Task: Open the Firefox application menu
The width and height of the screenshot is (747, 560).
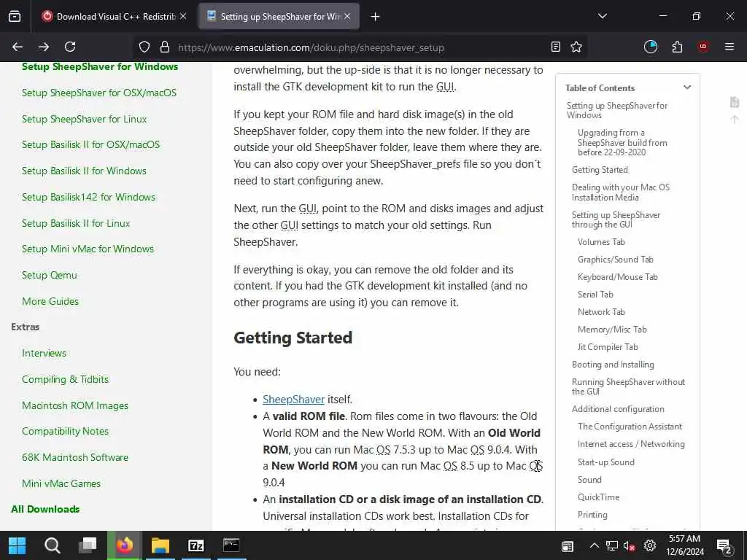Action: pyautogui.click(x=729, y=47)
